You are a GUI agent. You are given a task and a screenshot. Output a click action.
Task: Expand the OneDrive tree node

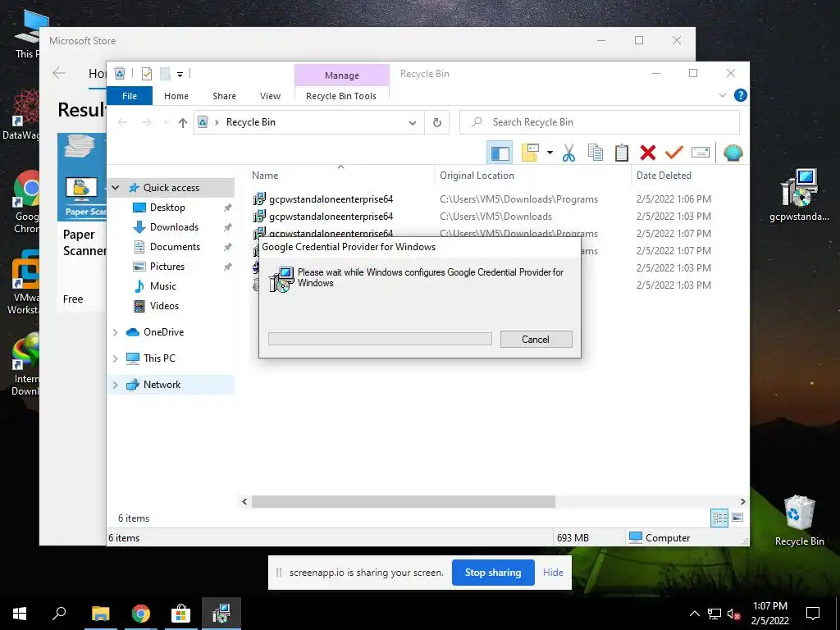pos(115,332)
